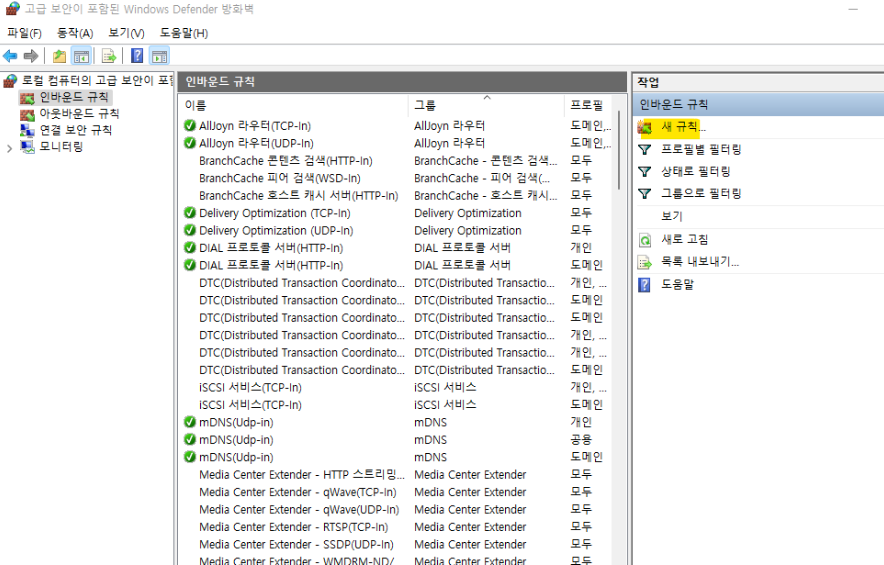This screenshot has height=565, width=884.
Task: Select BranchCache 콘텐츠 검색(HTTP-In) rule
Action: coord(285,161)
